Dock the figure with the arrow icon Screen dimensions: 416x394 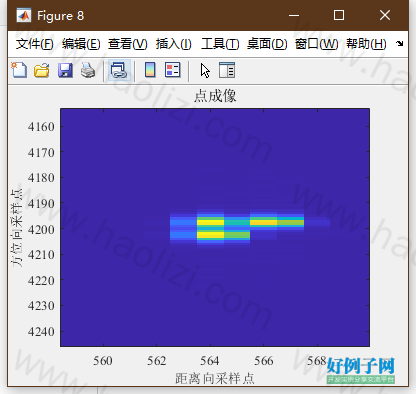[399, 44]
